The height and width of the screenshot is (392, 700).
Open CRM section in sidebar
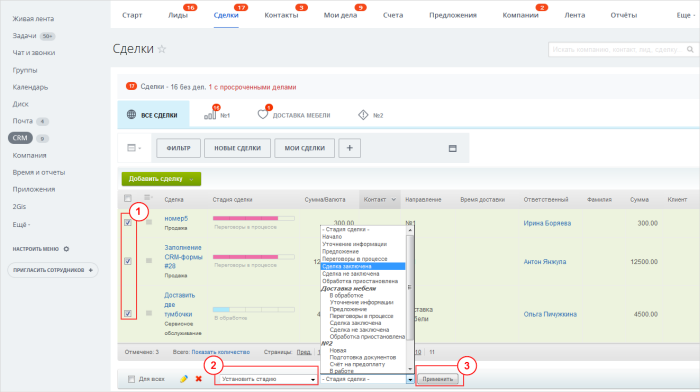point(20,138)
